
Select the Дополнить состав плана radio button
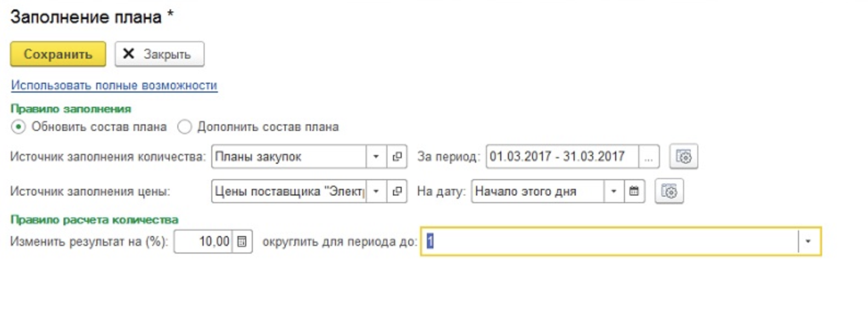point(185,127)
